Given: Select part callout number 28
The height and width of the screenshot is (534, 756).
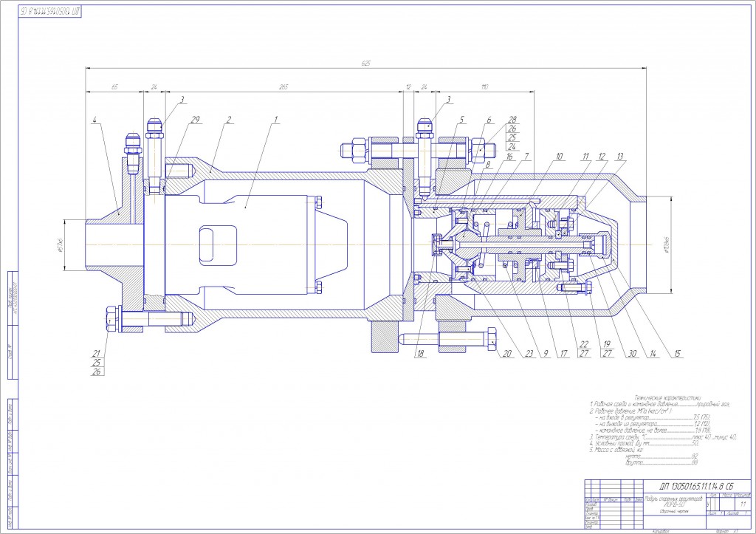Looking at the screenshot, I should pyautogui.click(x=512, y=119).
